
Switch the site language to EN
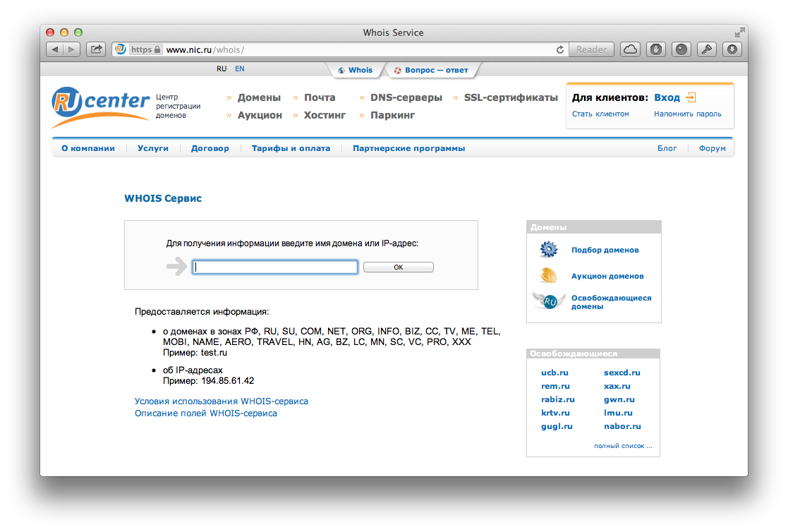click(x=240, y=69)
